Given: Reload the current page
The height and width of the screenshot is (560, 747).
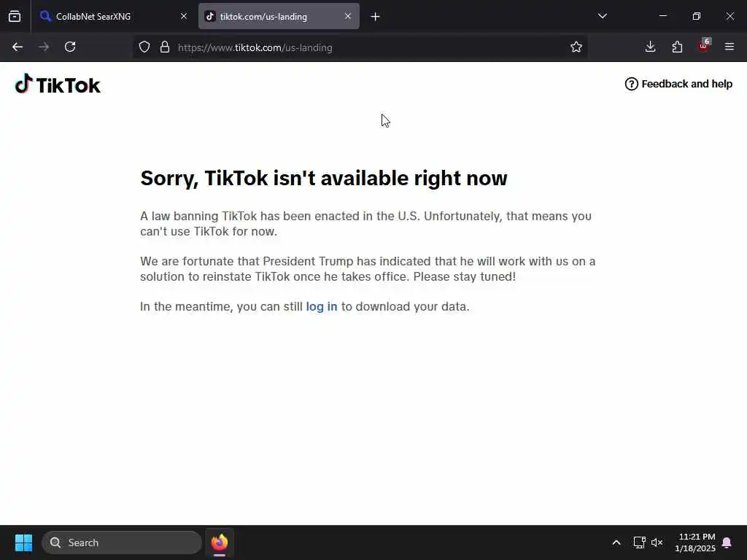Looking at the screenshot, I should pos(70,47).
